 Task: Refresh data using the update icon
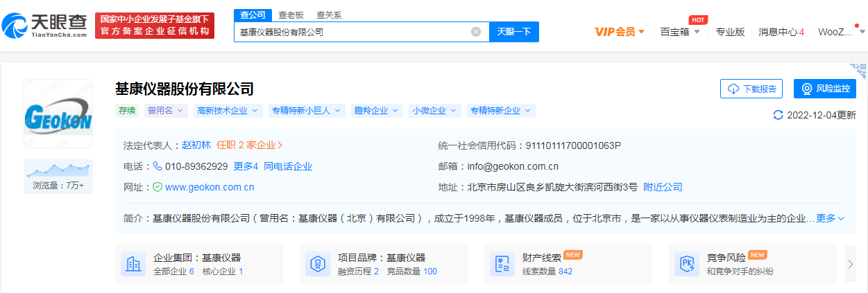(x=778, y=115)
